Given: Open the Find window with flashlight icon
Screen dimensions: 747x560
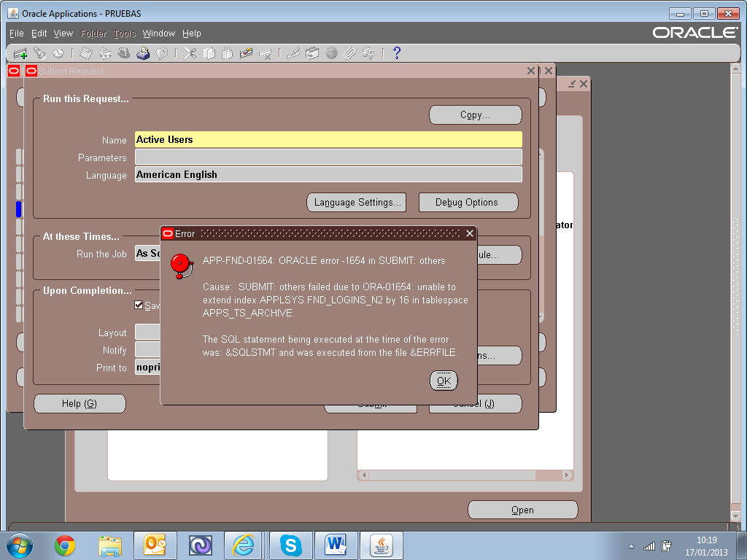Looking at the screenshot, I should pyautogui.click(x=39, y=53).
